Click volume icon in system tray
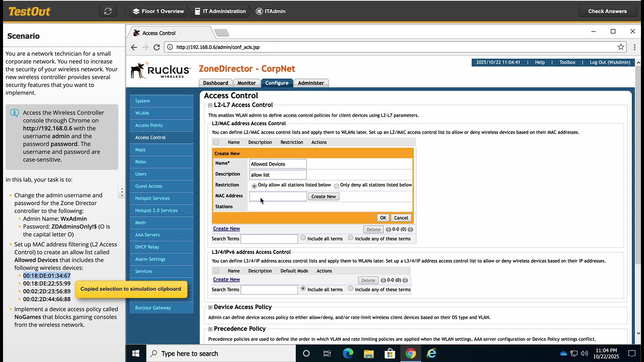 coord(584,353)
